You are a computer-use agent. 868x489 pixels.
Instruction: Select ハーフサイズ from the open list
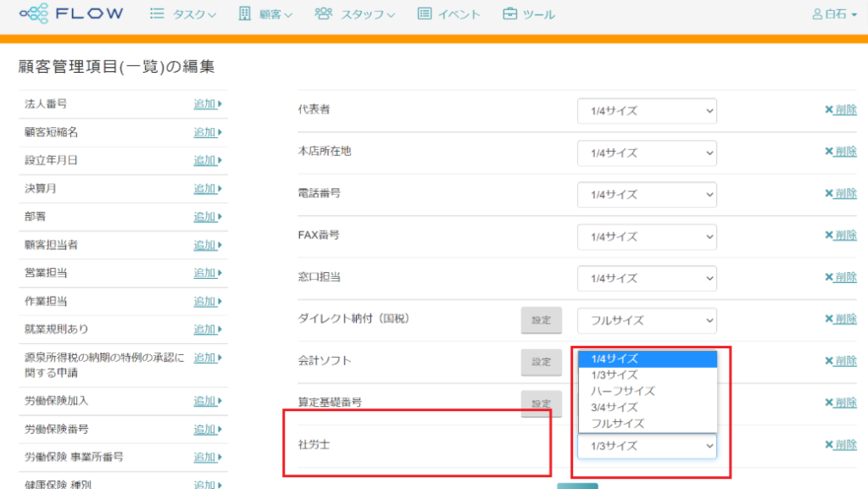[623, 391]
